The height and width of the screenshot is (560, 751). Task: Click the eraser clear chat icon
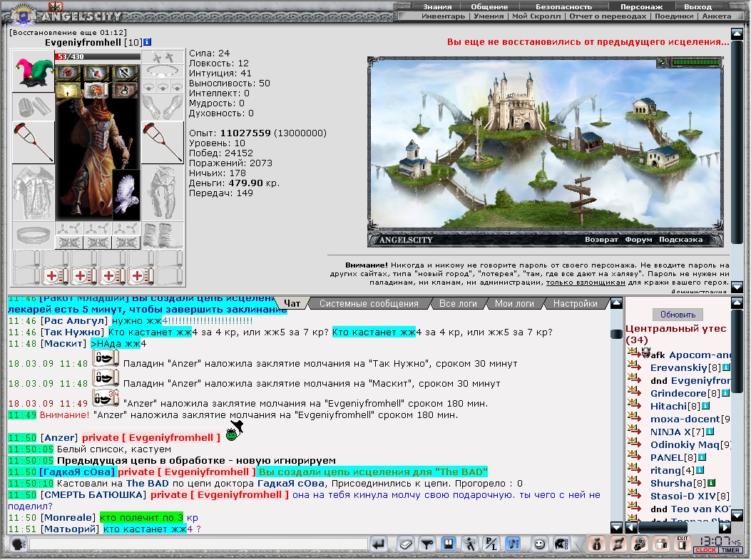405,544
